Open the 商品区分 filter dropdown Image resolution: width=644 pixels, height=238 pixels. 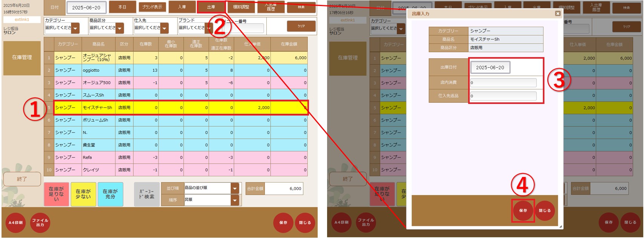(x=106, y=28)
